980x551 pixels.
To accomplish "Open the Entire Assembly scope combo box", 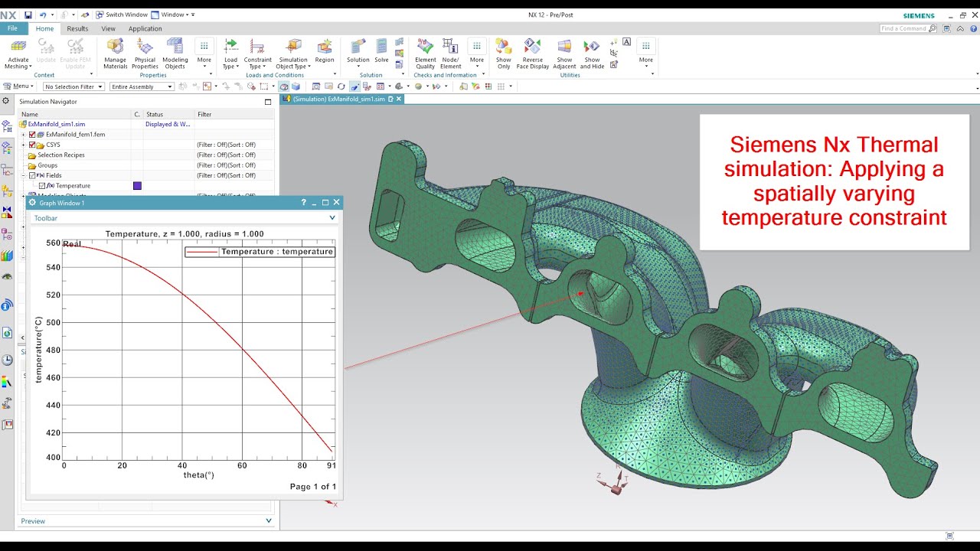I will click(x=142, y=86).
